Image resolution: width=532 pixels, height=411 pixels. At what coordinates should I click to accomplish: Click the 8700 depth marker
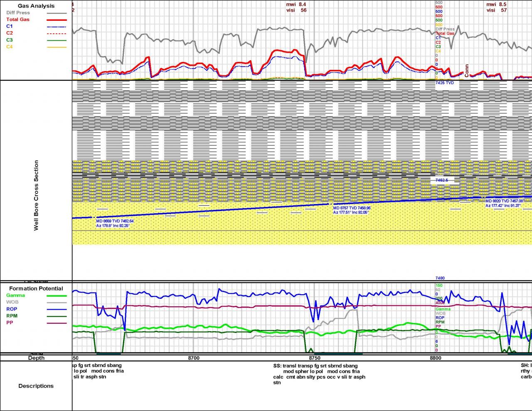point(194,358)
